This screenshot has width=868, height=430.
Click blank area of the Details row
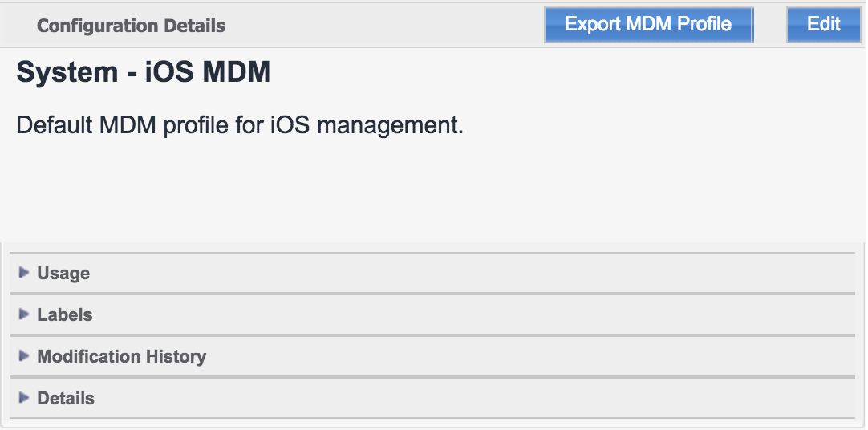481,399
